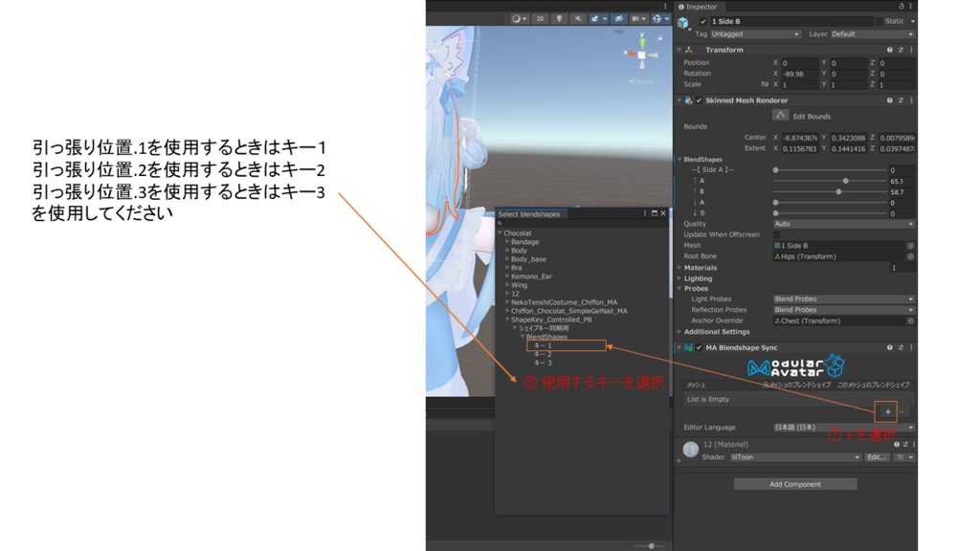
Task: Open the Tag dropdown showing Untagged
Action: point(755,34)
